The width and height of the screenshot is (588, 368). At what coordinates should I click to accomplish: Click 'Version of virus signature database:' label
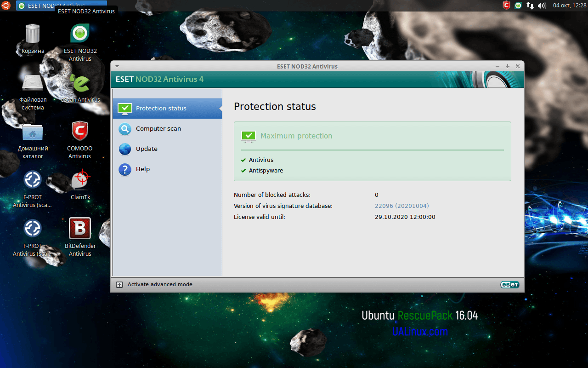click(x=283, y=206)
